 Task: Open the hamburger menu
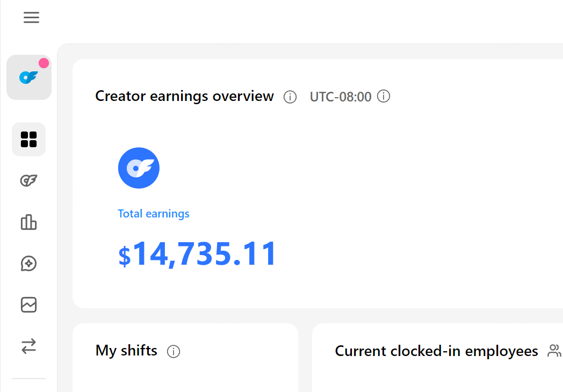[x=31, y=18]
